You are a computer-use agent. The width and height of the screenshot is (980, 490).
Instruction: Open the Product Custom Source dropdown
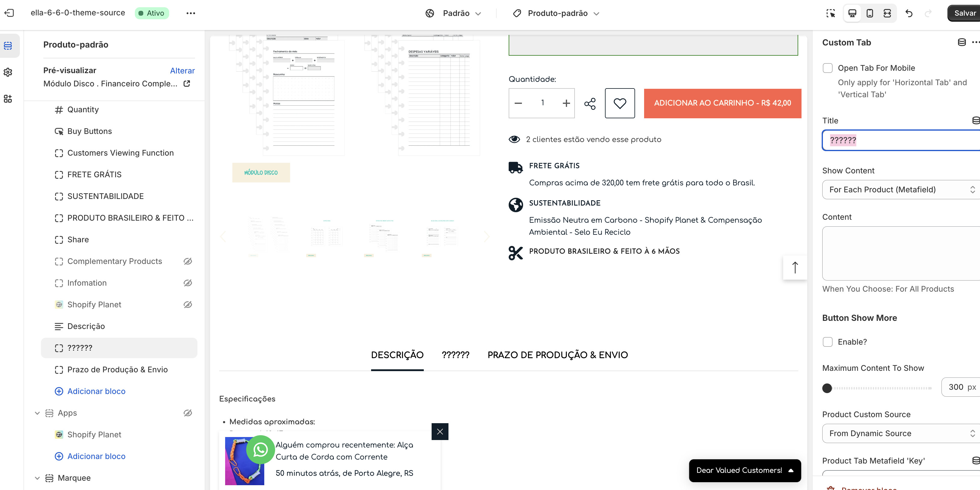pyautogui.click(x=901, y=433)
